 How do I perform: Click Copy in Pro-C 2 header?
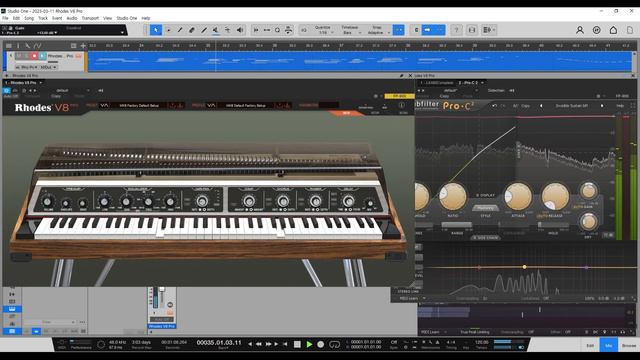pyautogui.click(x=526, y=106)
